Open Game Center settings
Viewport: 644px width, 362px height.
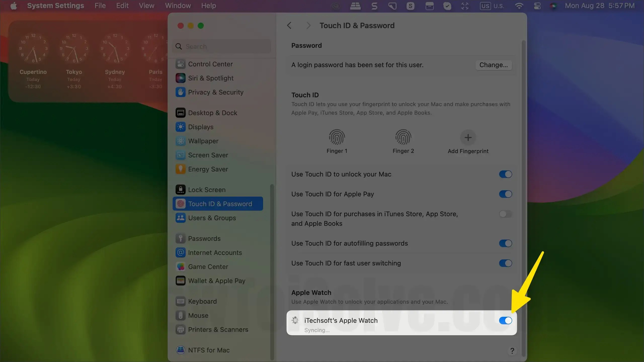(208, 266)
